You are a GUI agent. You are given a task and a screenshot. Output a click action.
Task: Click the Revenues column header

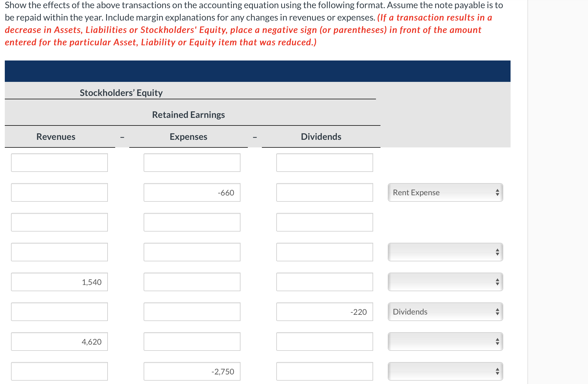[55, 137]
